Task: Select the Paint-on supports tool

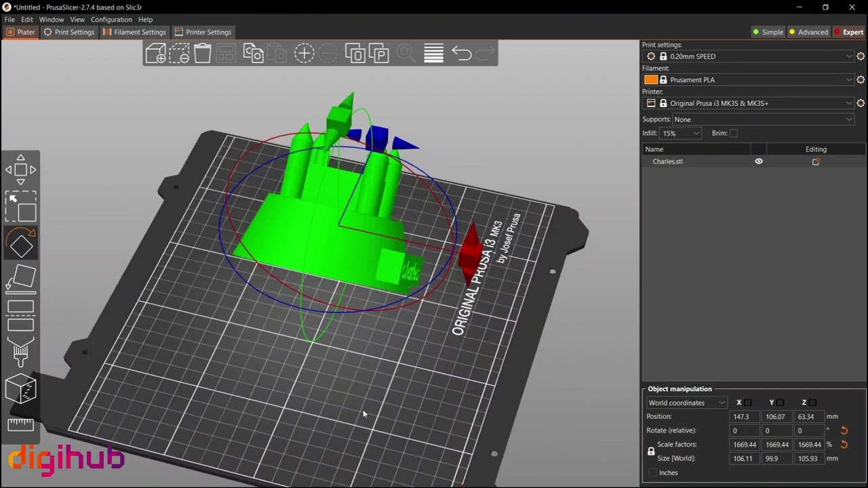Action: (x=20, y=352)
